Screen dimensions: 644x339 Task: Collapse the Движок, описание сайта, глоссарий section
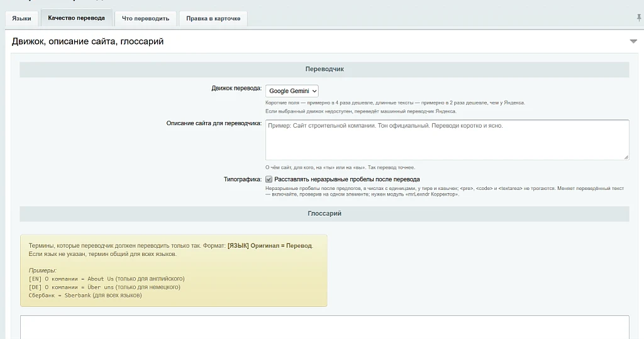click(x=633, y=42)
